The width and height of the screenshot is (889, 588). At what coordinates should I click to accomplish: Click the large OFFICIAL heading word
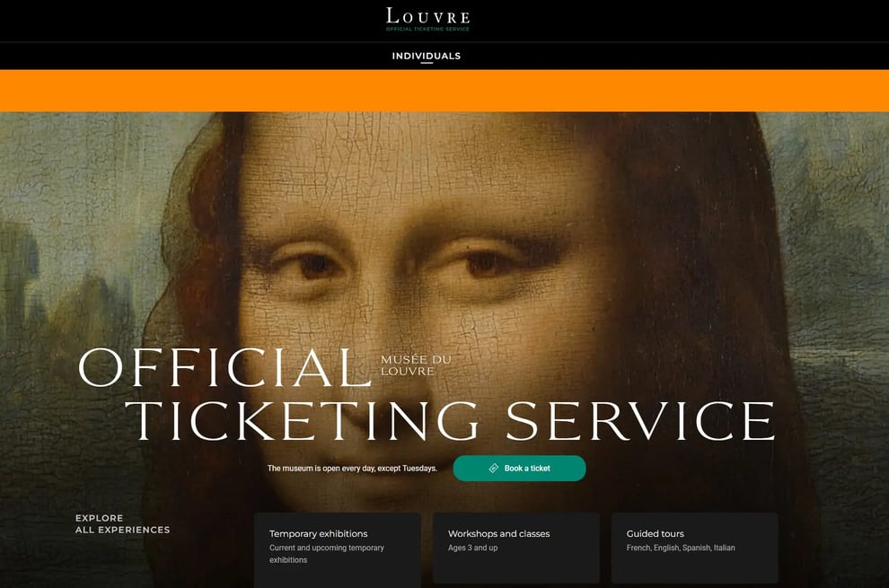(x=224, y=367)
